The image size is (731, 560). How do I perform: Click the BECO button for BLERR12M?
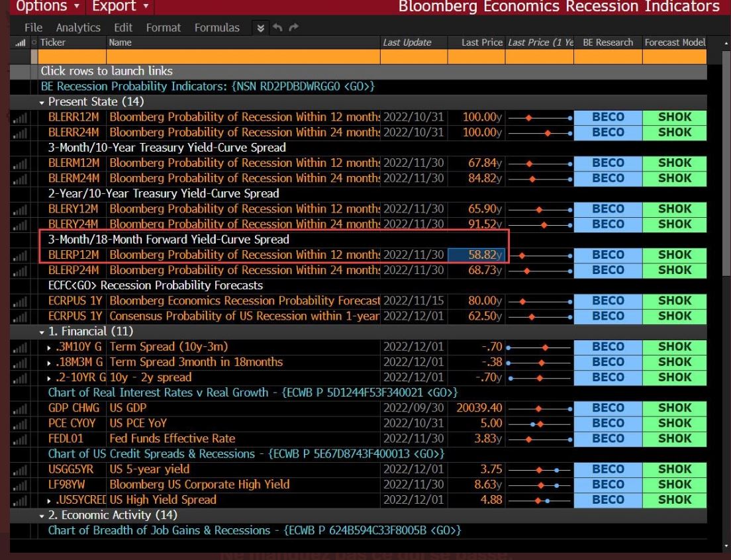click(608, 117)
